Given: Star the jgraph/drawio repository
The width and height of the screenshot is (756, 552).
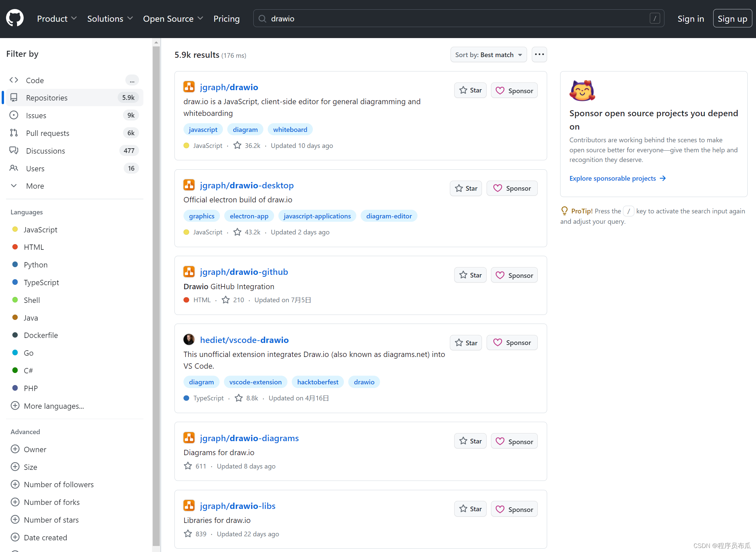Looking at the screenshot, I should coord(470,90).
